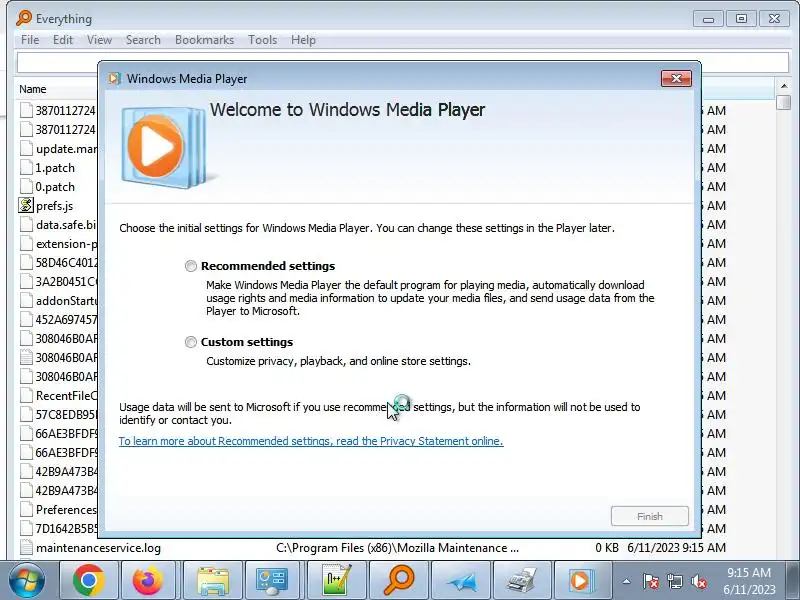Viewport: 800px width, 600px height.
Task: Open the clock showing 9:15 AM
Action: tap(748, 581)
